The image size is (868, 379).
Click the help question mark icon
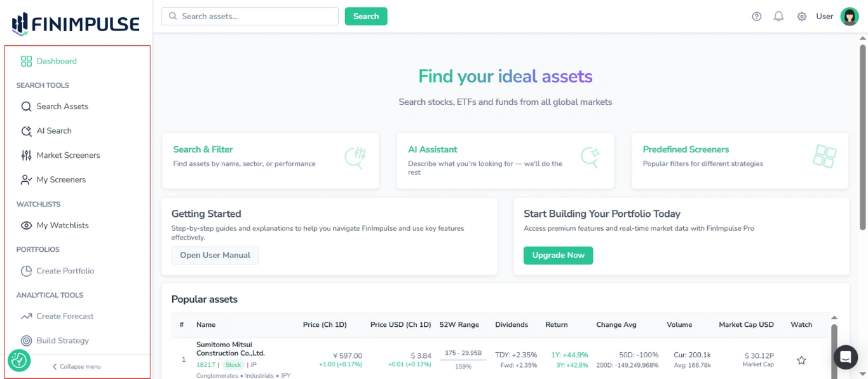click(x=756, y=17)
